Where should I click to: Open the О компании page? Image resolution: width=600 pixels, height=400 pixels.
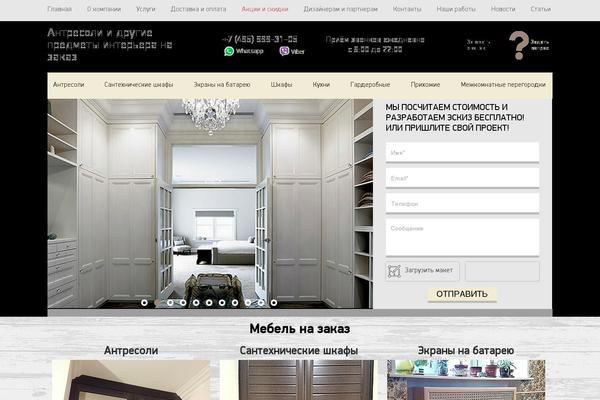[104, 9]
